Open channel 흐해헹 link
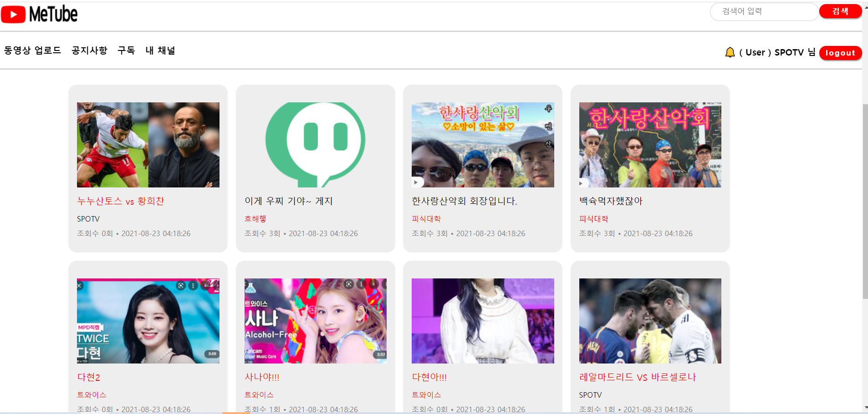 pos(255,219)
